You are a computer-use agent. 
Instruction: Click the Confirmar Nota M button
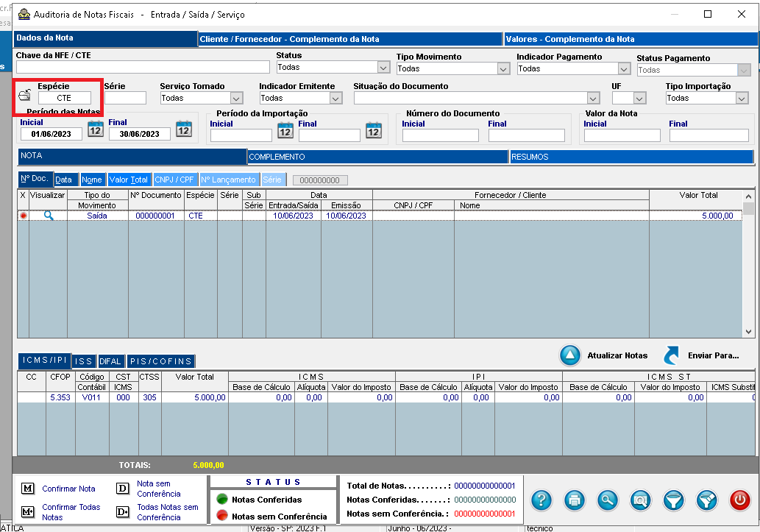(x=28, y=489)
